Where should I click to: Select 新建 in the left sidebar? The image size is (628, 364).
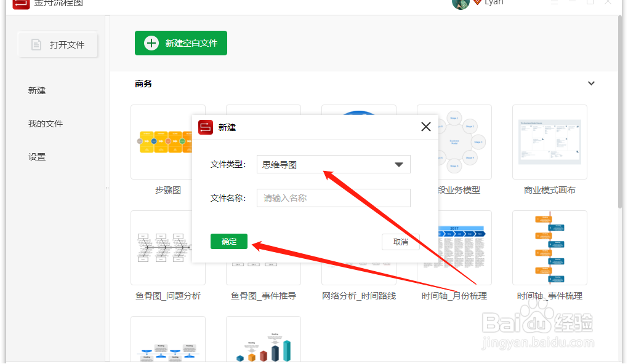(x=37, y=91)
